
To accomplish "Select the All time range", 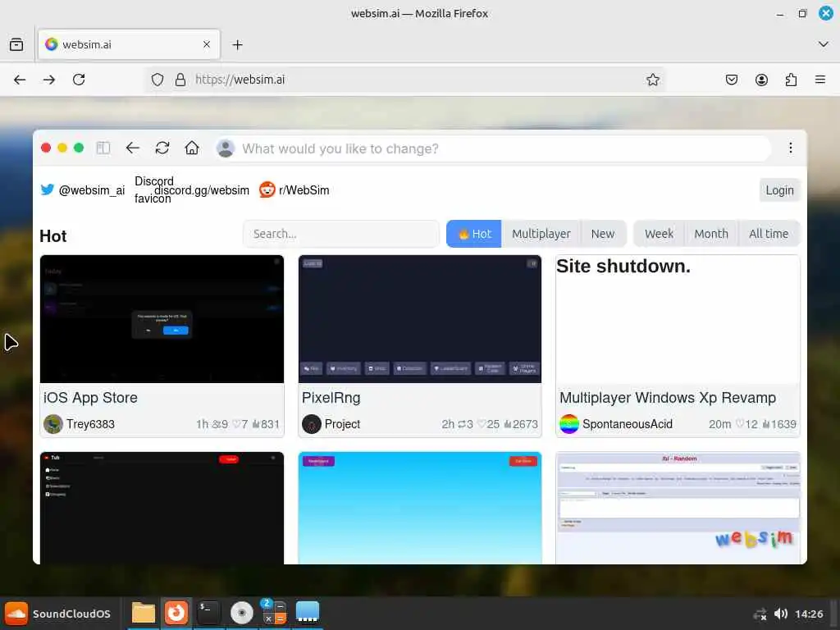I will (x=768, y=234).
